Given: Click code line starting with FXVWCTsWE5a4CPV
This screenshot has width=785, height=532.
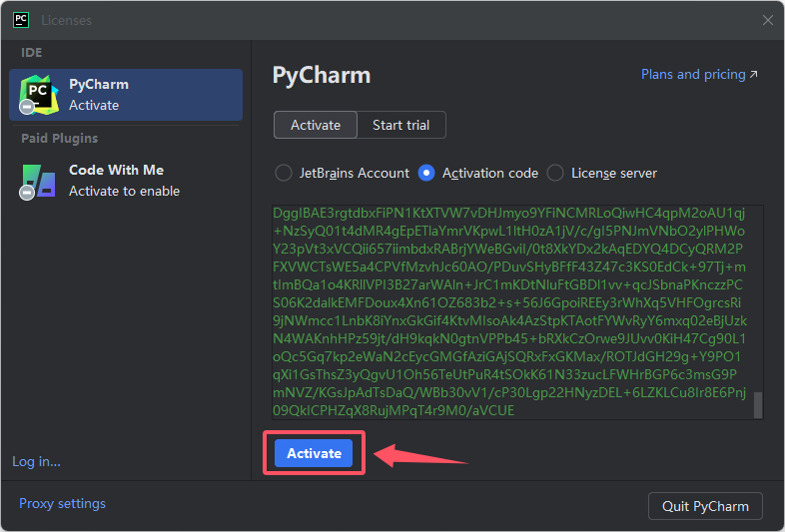Looking at the screenshot, I should pos(509,266).
